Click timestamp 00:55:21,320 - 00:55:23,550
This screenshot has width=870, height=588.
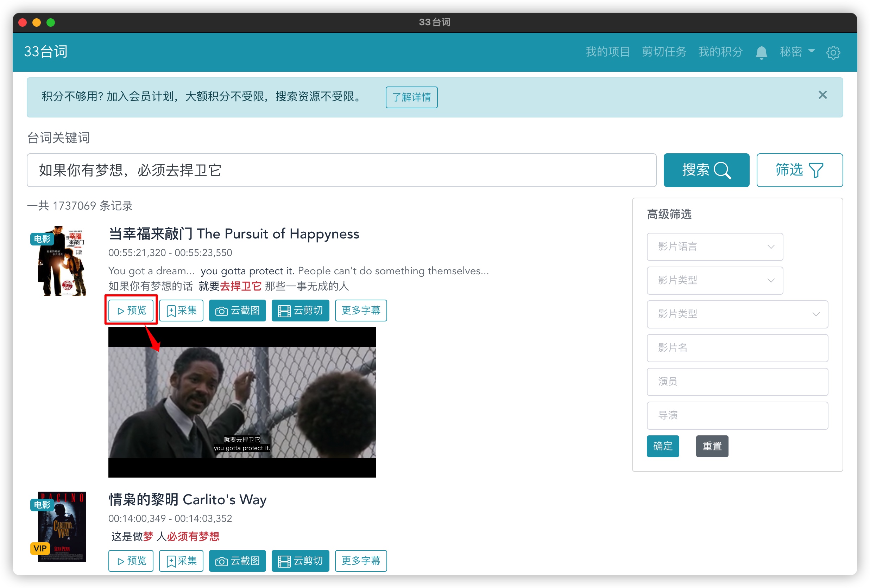pyautogui.click(x=170, y=253)
